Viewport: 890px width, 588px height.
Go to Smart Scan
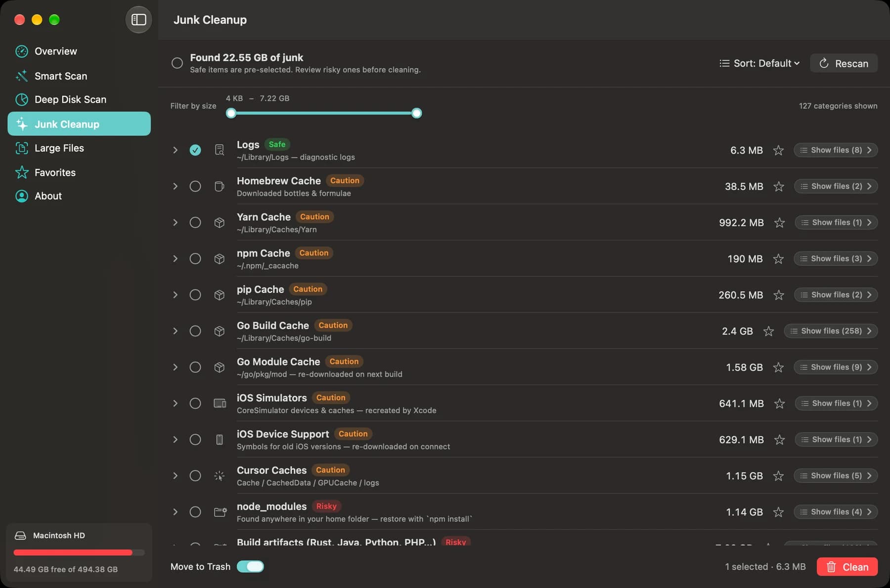(79, 76)
